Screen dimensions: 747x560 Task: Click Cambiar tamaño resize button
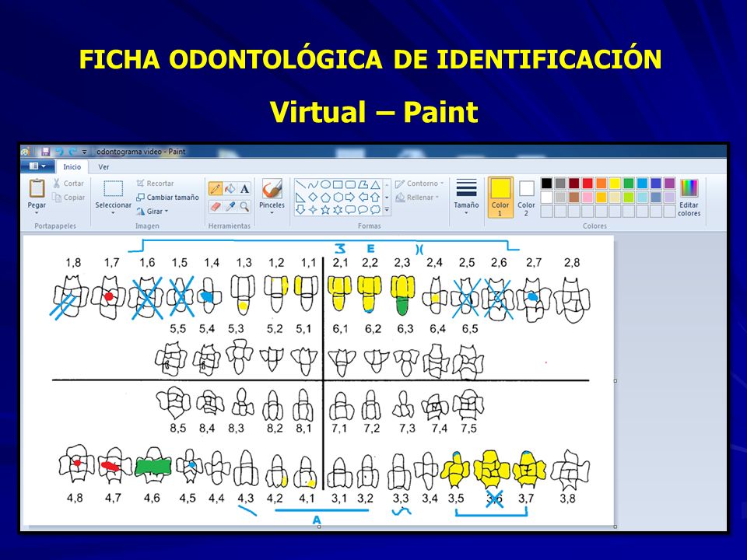click(167, 198)
